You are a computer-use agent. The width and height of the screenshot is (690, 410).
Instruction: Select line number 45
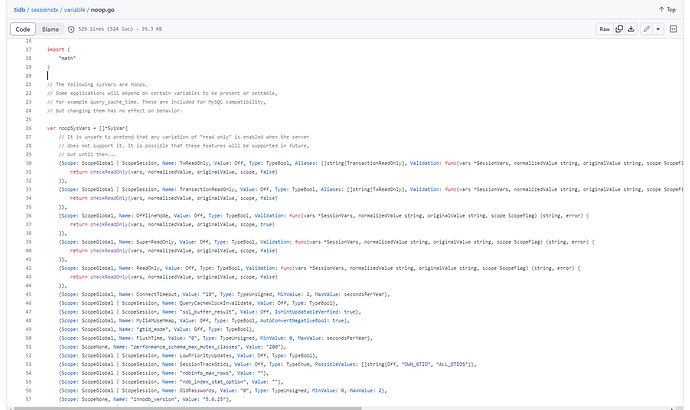(x=29, y=294)
